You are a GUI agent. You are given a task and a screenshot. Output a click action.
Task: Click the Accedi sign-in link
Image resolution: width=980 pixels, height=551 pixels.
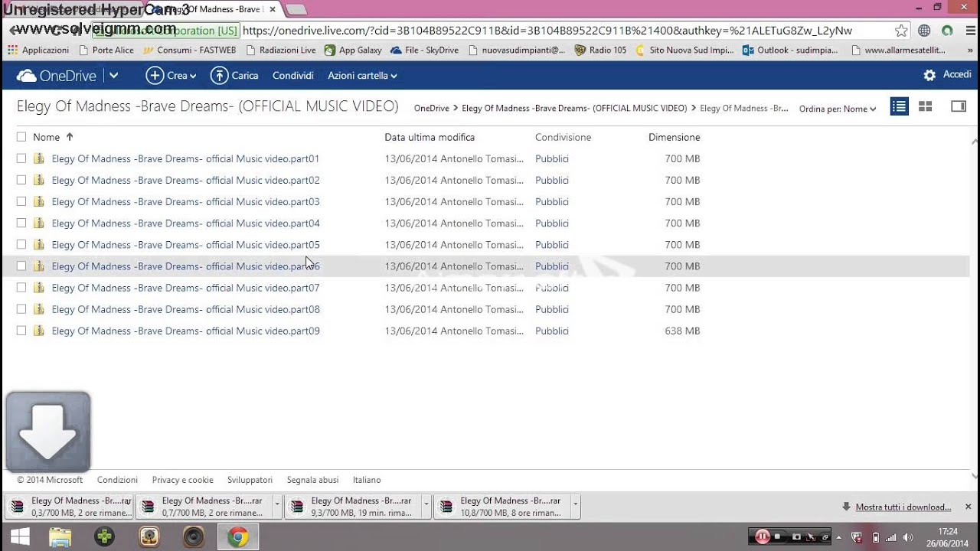click(957, 75)
